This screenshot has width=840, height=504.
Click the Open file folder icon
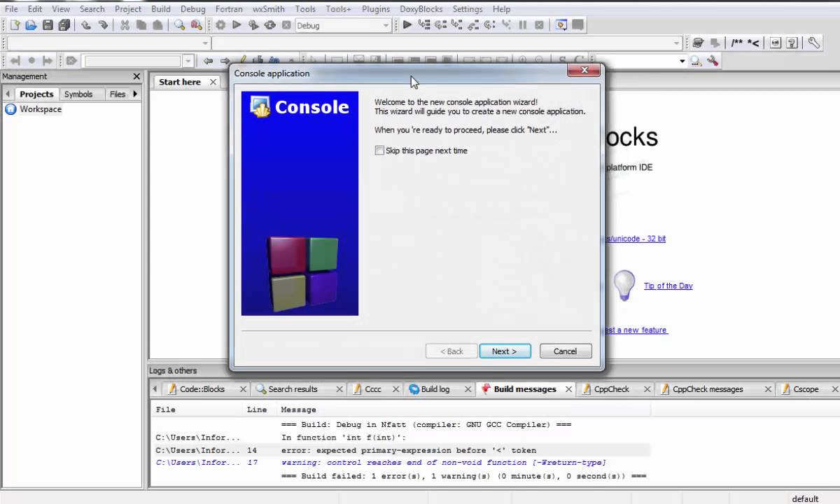click(x=31, y=25)
